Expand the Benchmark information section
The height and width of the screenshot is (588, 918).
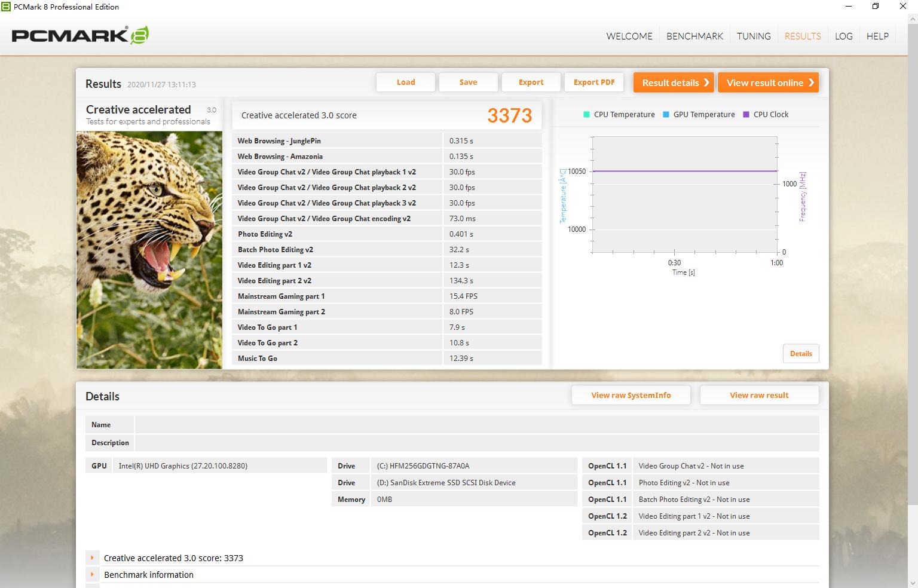point(92,575)
